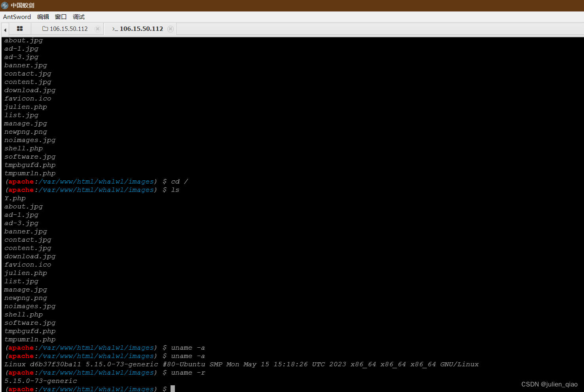Collapse tabs with the left arrow
Screen dimensions: 584x392
[5, 30]
